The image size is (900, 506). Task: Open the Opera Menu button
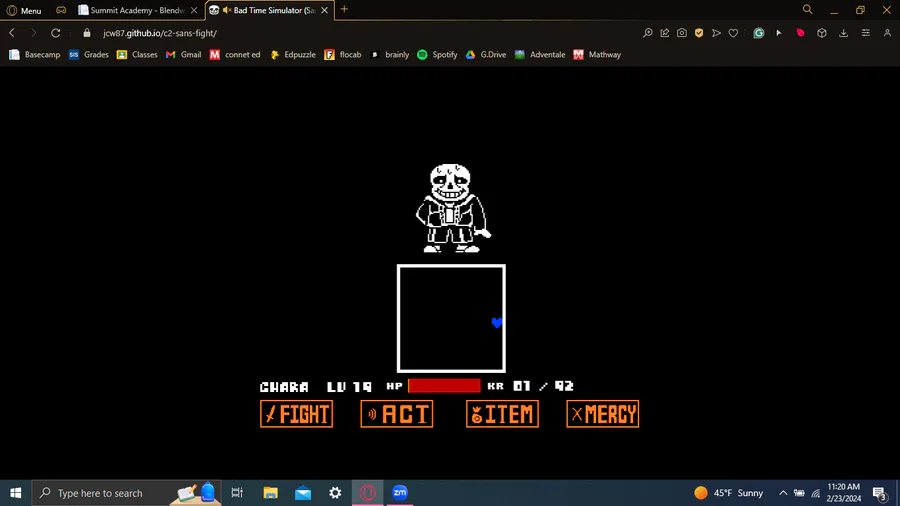point(24,10)
